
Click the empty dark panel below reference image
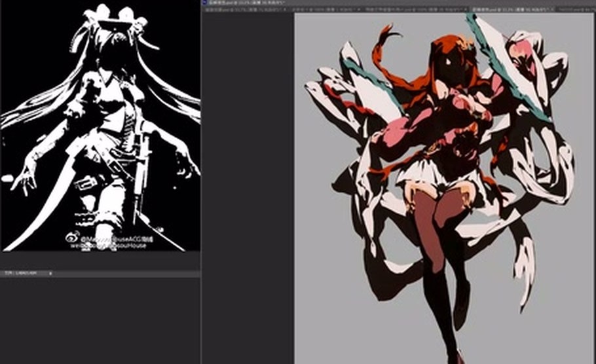[x=100, y=320]
